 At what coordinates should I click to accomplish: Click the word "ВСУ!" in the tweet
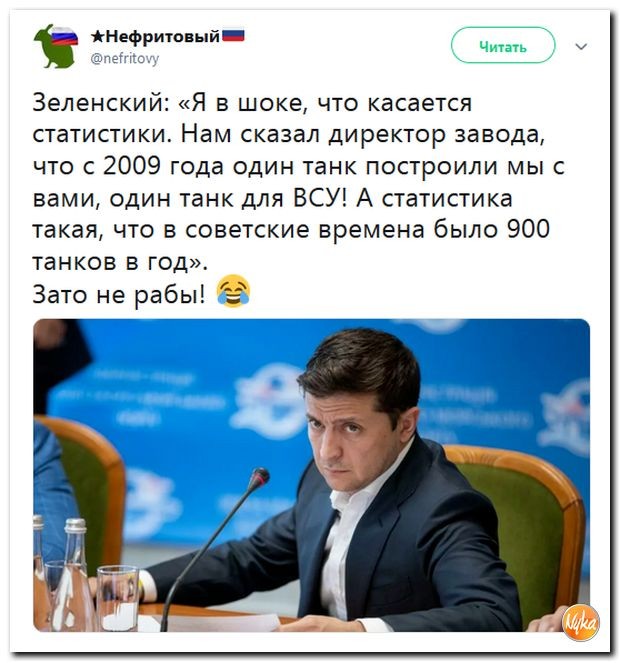320,198
